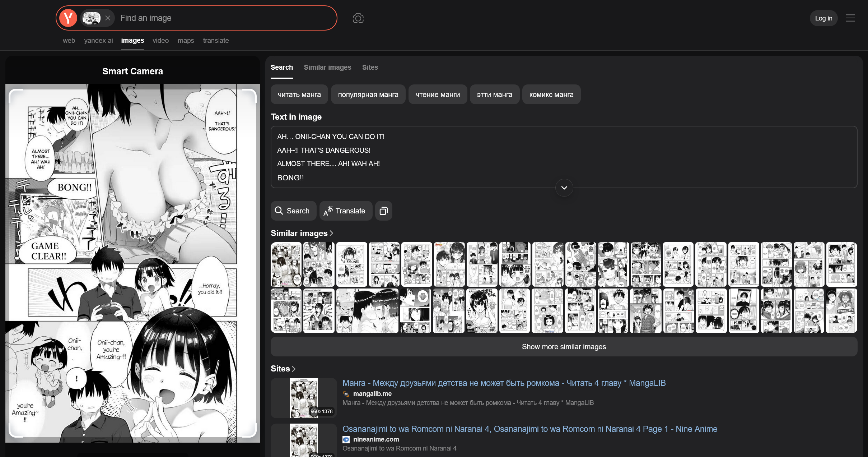This screenshot has height=457, width=868.
Task: Open the nineanime.com result thumbnail
Action: click(x=304, y=440)
